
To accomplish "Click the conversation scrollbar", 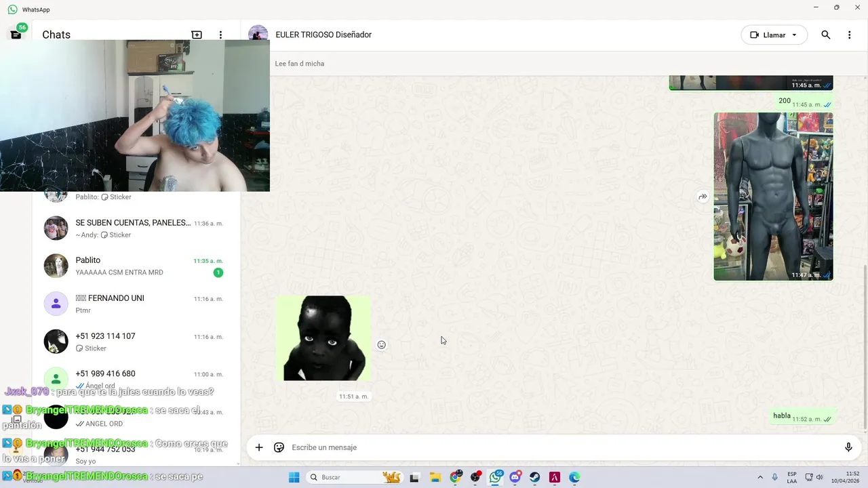I will [x=865, y=346].
